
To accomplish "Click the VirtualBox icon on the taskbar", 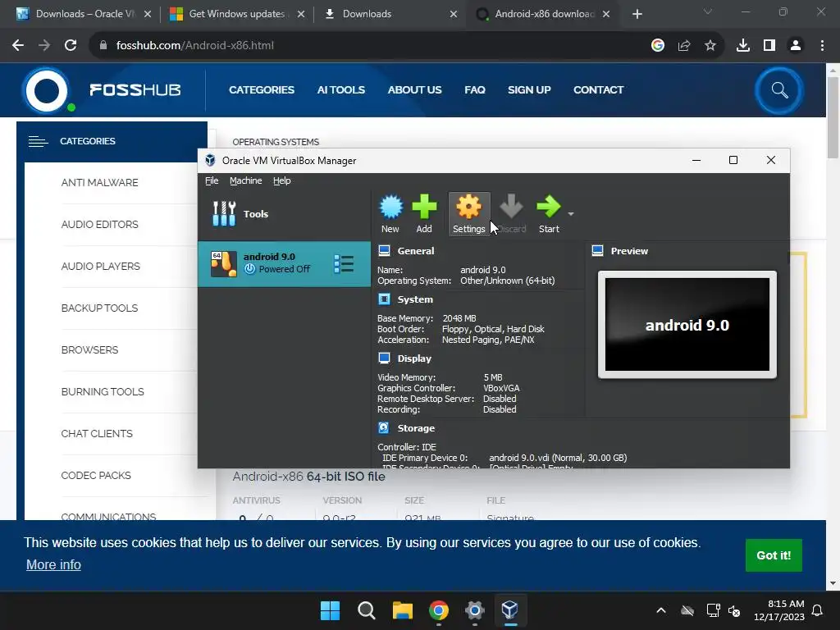I will (509, 610).
